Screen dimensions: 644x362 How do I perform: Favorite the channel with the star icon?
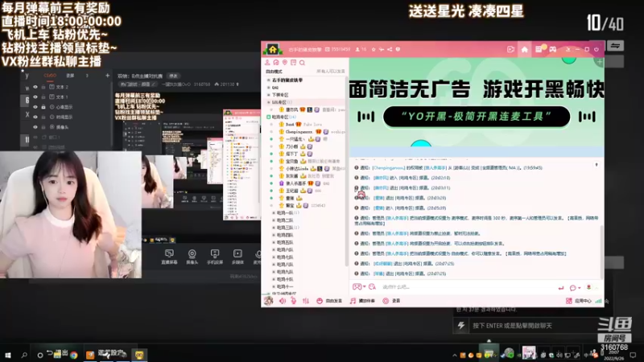tap(374, 49)
